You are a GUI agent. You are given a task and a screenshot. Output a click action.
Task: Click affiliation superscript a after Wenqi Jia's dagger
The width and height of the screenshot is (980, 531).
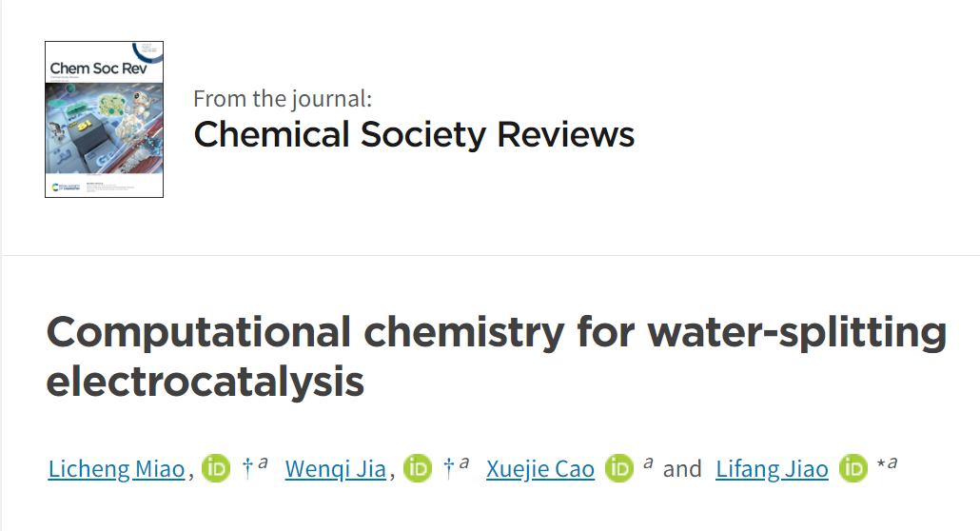pyautogui.click(x=463, y=462)
